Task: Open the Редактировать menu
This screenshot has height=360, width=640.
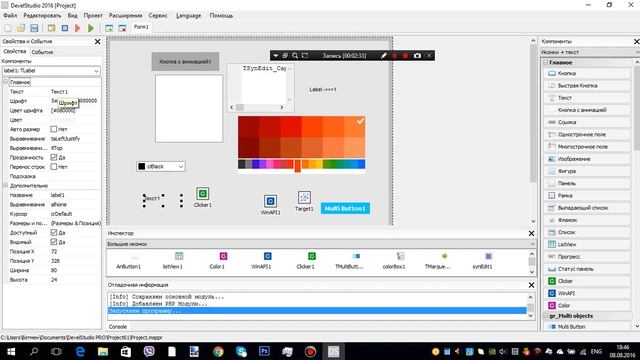Action: coord(42,16)
